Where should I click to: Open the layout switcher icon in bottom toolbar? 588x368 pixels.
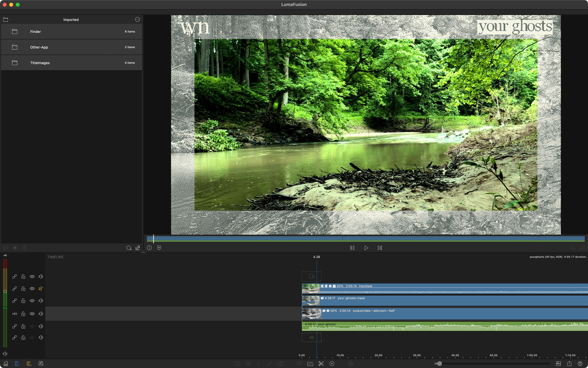(x=558, y=363)
